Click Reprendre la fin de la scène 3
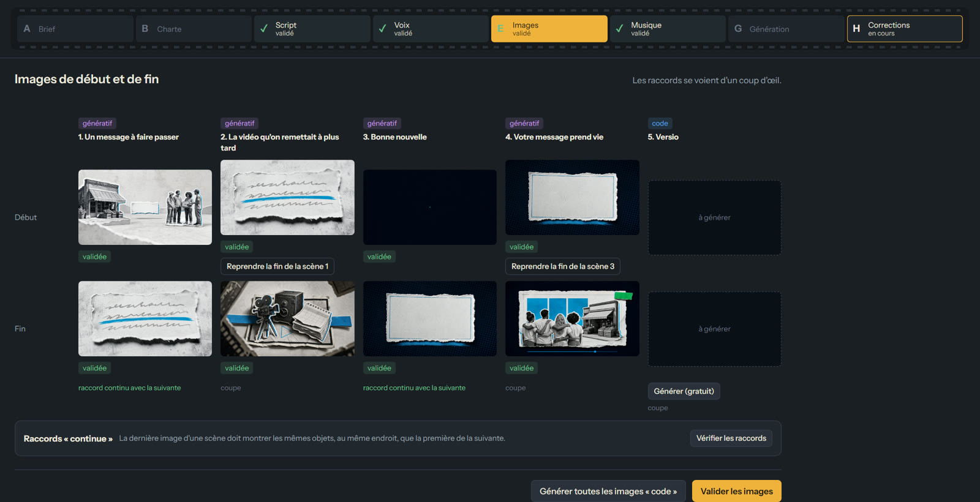Viewport: 980px width, 502px height. [x=563, y=266]
